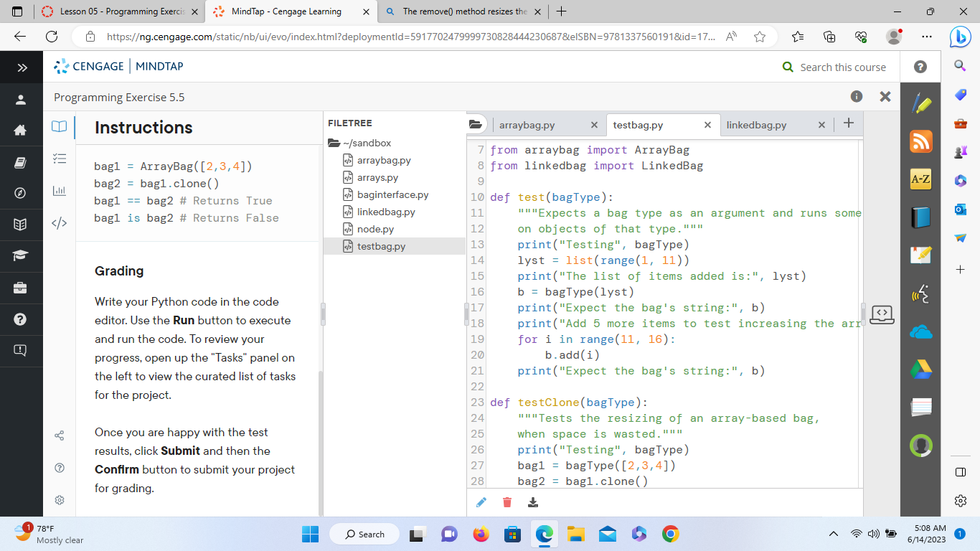Open the help question icon in dark sidebar
This screenshot has height=551, width=980.
[x=21, y=319]
